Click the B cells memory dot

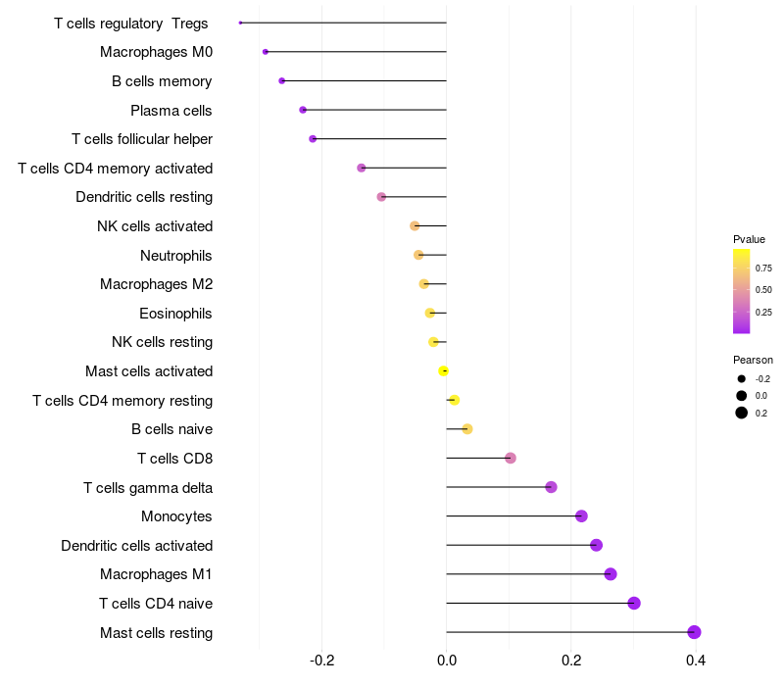coord(281,80)
